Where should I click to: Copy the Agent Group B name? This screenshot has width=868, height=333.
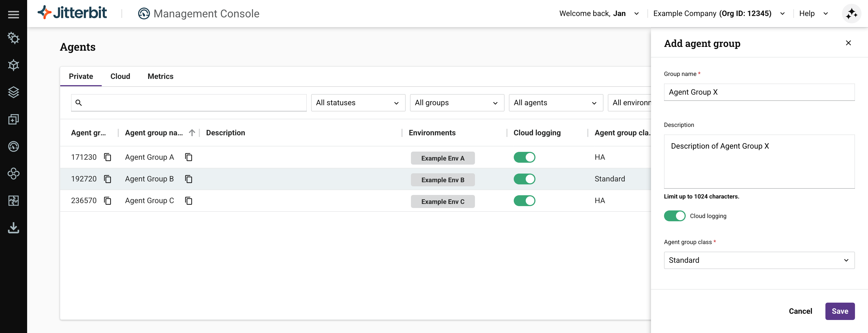point(188,179)
